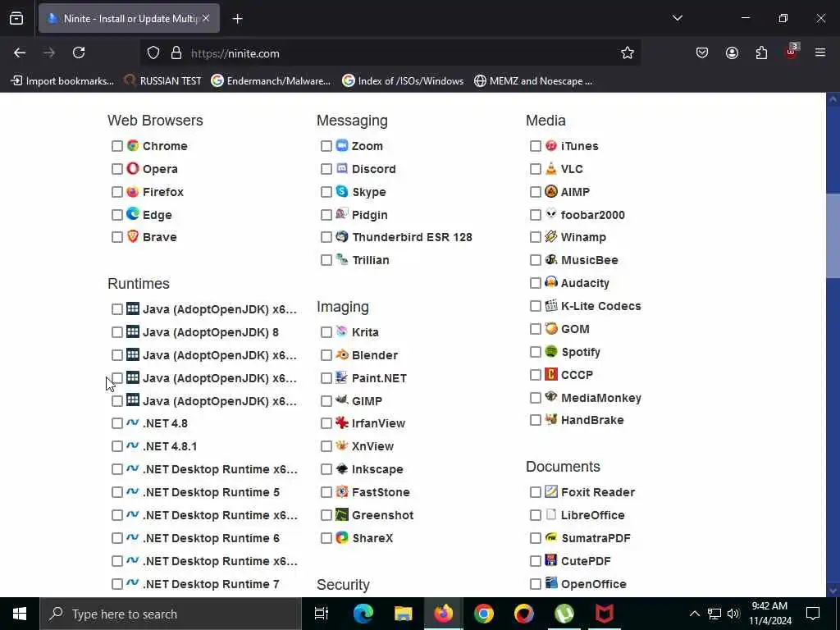The height and width of the screenshot is (630, 840).
Task: Expand hidden system tray icons
Action: click(694, 614)
